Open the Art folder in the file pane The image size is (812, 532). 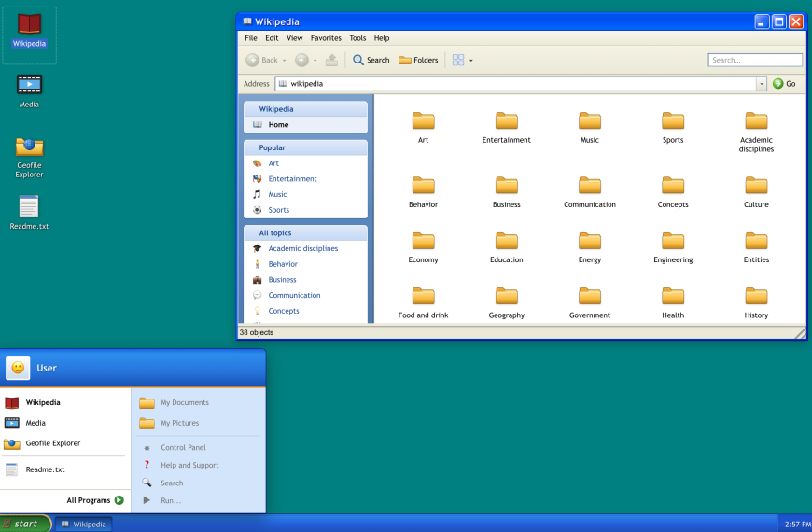pyautogui.click(x=423, y=128)
